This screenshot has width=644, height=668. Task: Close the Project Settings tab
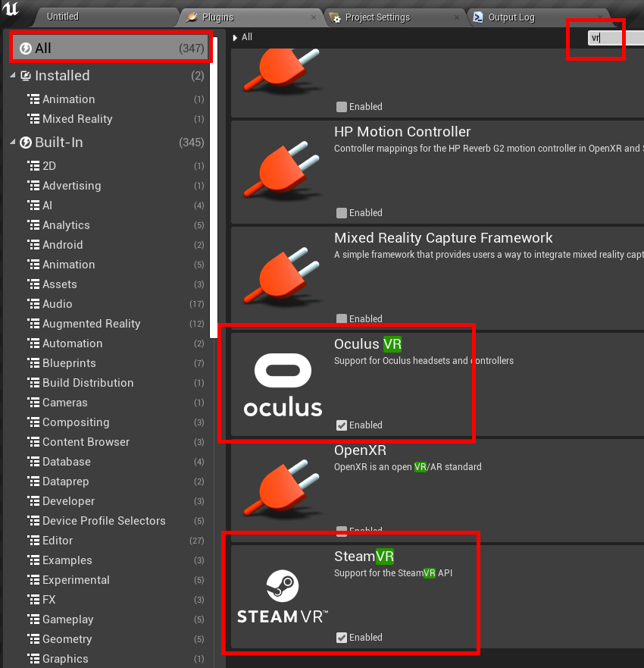(457, 17)
